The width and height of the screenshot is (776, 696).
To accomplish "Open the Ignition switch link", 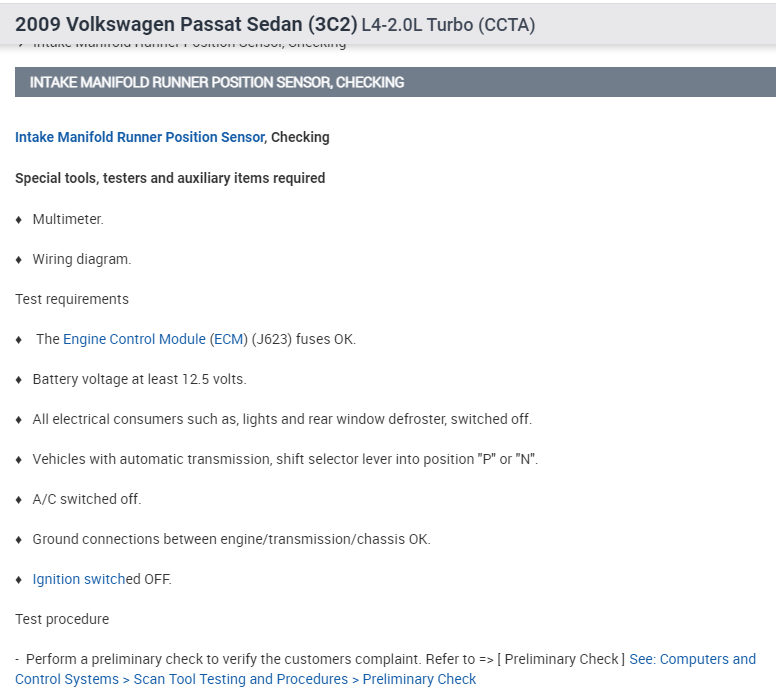I will (78, 579).
